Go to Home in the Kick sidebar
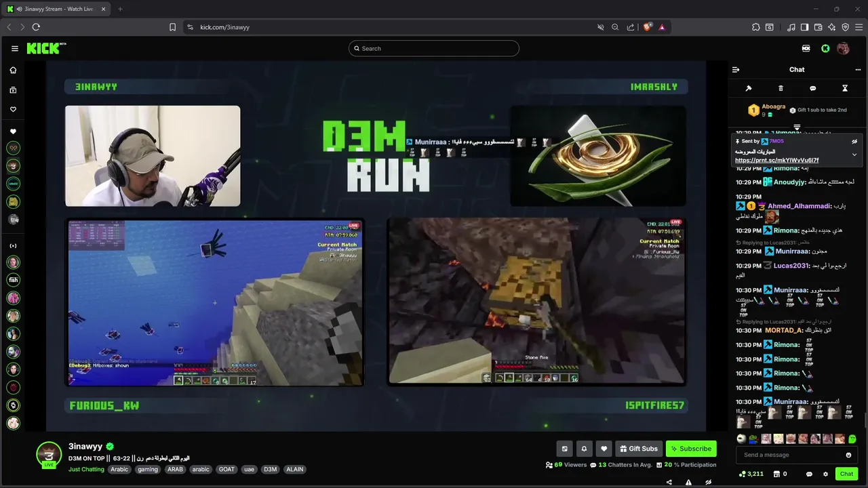868x488 pixels. 13,70
